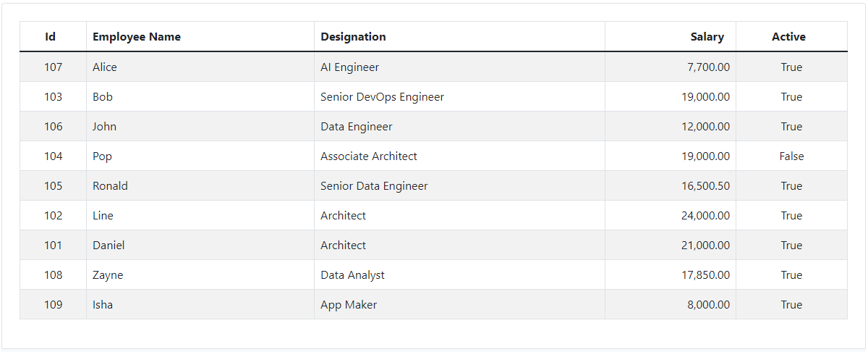Click the Id 109 cell
This screenshot has width=868, height=352.
click(x=54, y=305)
